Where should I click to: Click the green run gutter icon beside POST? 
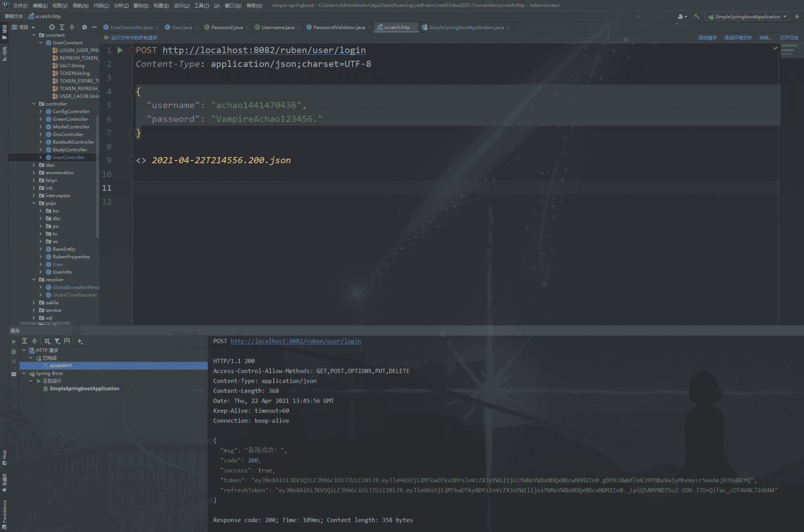click(x=120, y=50)
